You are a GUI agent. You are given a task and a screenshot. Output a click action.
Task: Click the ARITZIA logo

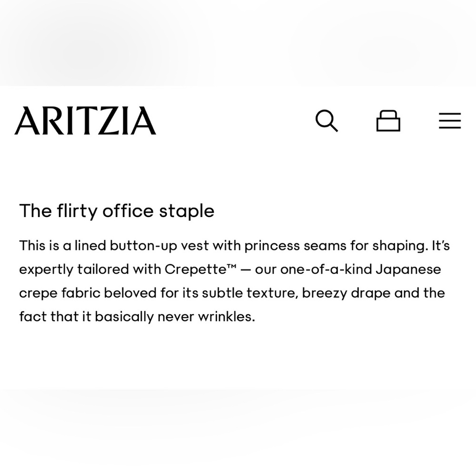pyautogui.click(x=85, y=120)
